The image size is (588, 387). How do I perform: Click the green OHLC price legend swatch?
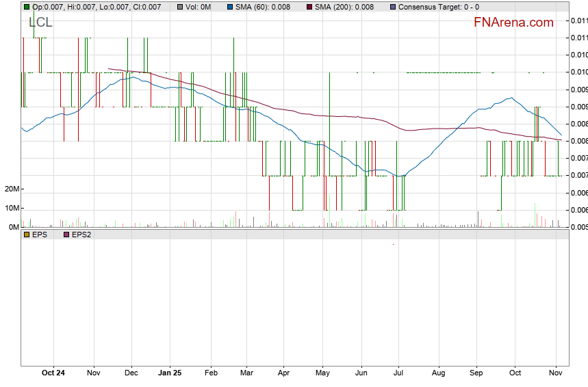tap(27, 7)
